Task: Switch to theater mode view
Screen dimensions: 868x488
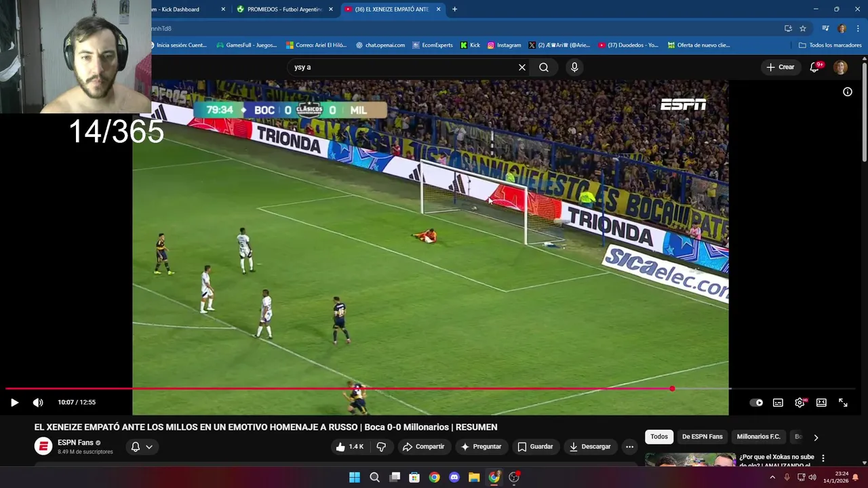Action: [x=821, y=403]
